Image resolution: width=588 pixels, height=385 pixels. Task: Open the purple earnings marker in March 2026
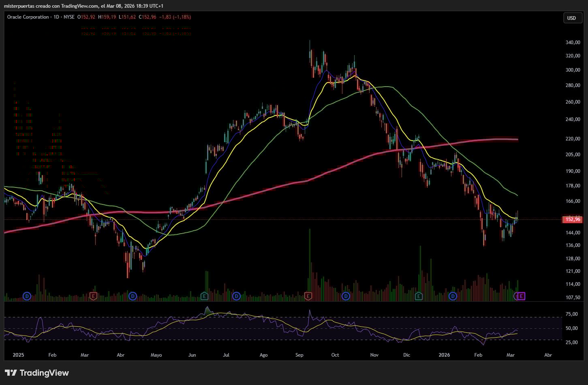tap(522, 296)
